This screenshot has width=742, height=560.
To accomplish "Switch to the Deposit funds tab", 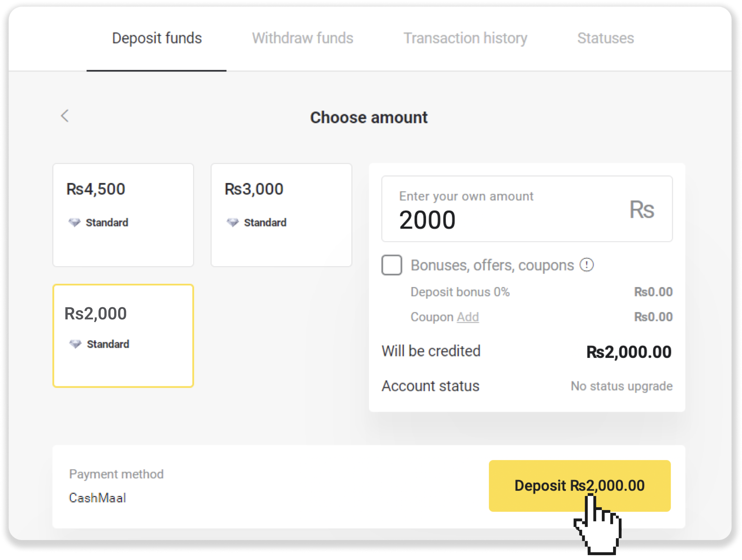I will pos(157,38).
